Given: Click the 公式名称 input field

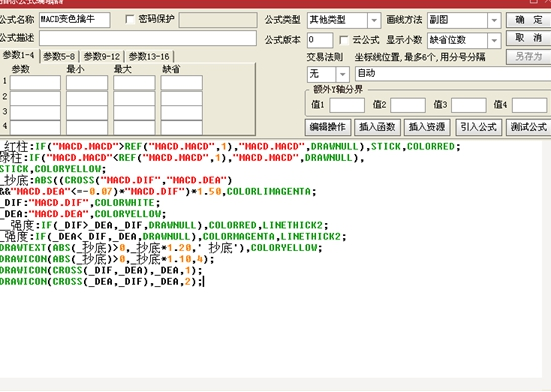Looking at the screenshot, I should click(74, 20).
